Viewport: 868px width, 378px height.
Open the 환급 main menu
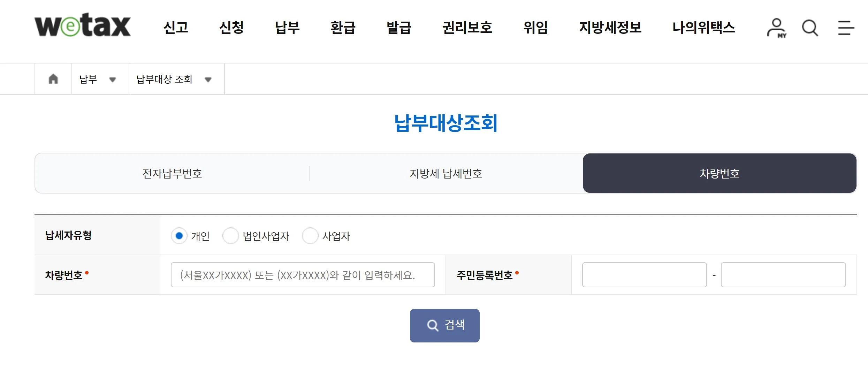tap(343, 28)
